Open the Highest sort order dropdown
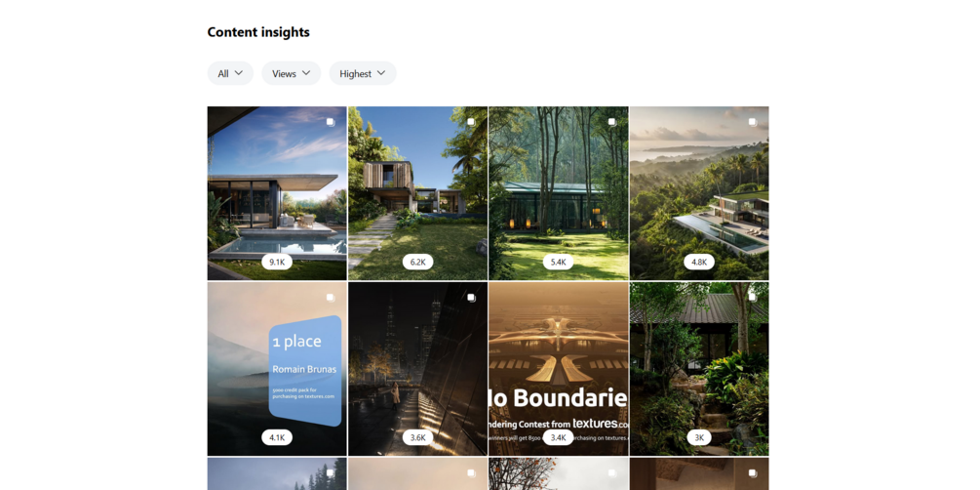980x490 pixels. (x=363, y=73)
